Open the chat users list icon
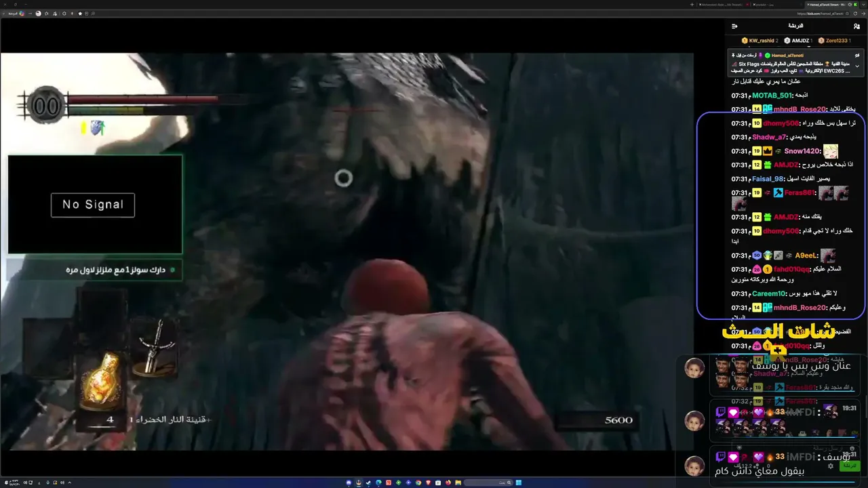The height and width of the screenshot is (488, 868). point(856,26)
